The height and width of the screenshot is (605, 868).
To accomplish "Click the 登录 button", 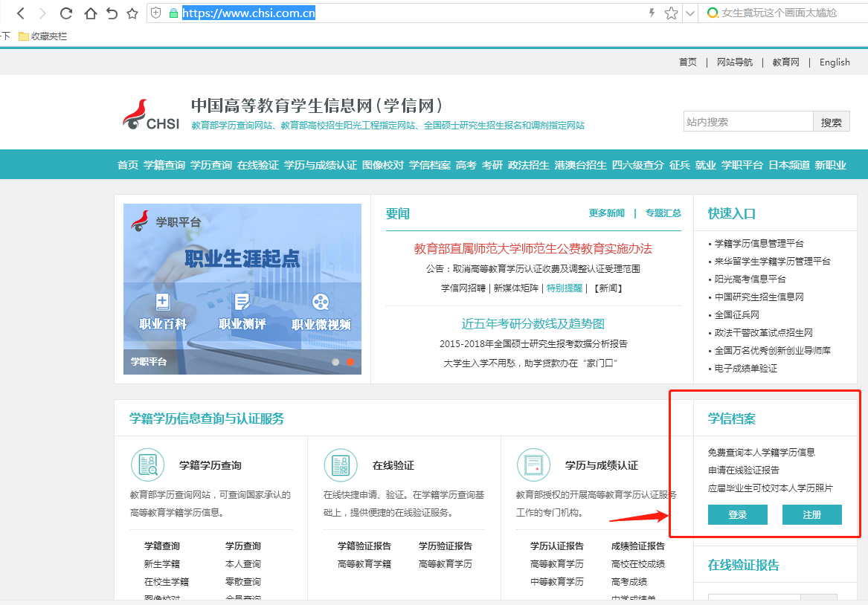I will [x=737, y=515].
